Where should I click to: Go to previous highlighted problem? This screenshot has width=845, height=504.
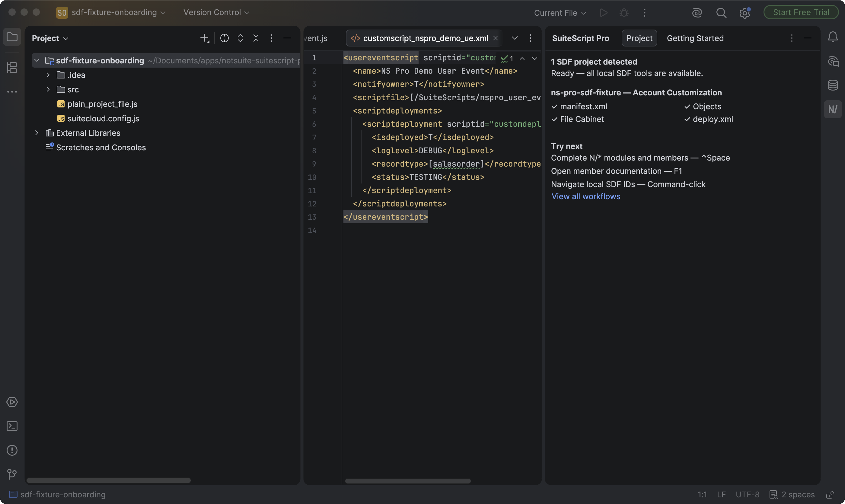[x=522, y=59]
